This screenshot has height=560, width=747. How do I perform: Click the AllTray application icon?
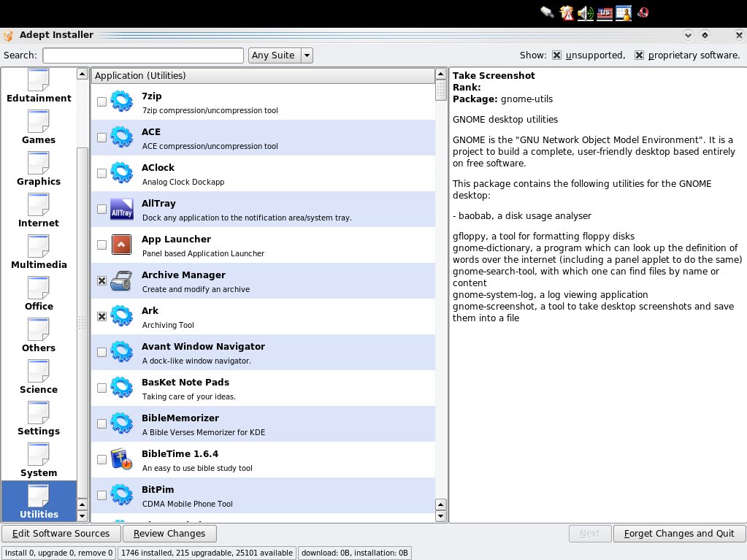pyautogui.click(x=121, y=209)
